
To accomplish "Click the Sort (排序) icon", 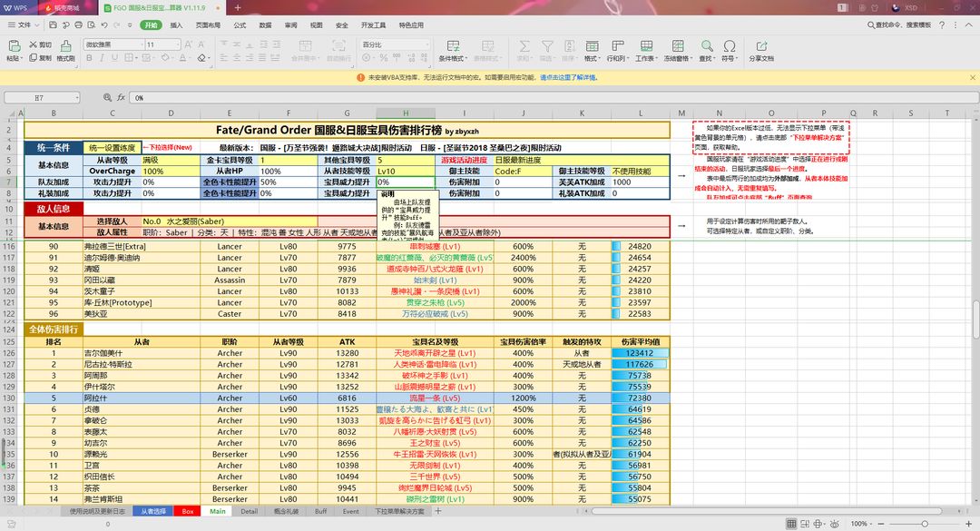I will coord(569,45).
